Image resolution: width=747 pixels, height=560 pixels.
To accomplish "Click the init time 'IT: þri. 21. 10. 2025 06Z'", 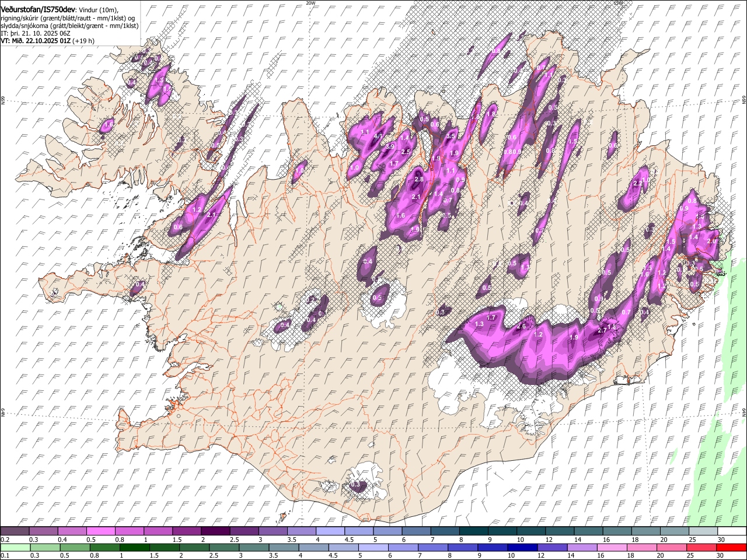I will 36,33.
